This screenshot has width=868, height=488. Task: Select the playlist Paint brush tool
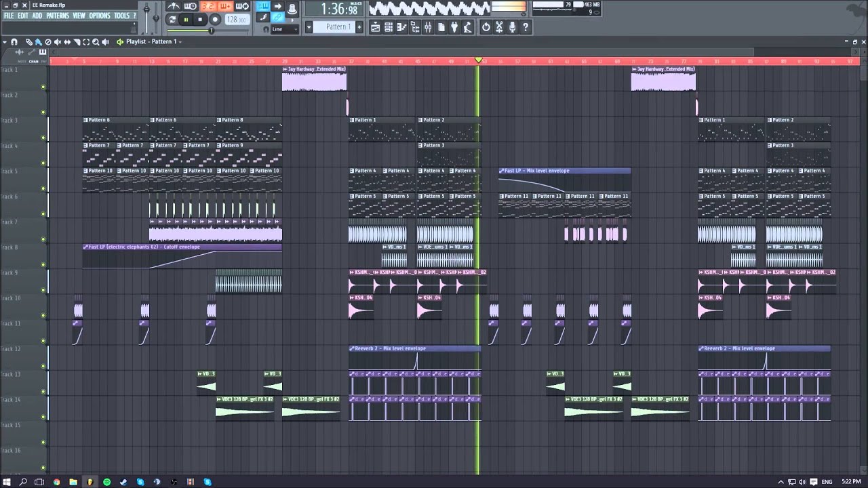click(38, 42)
